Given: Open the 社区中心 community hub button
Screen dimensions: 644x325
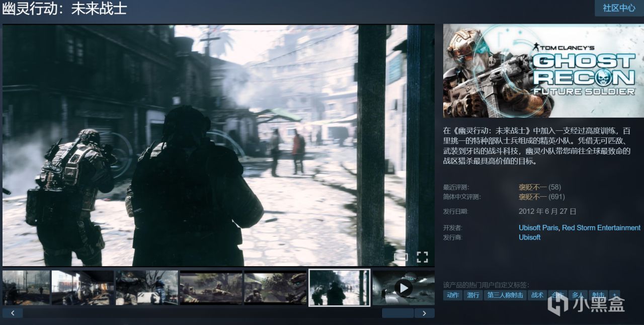Looking at the screenshot, I should tap(619, 8).
